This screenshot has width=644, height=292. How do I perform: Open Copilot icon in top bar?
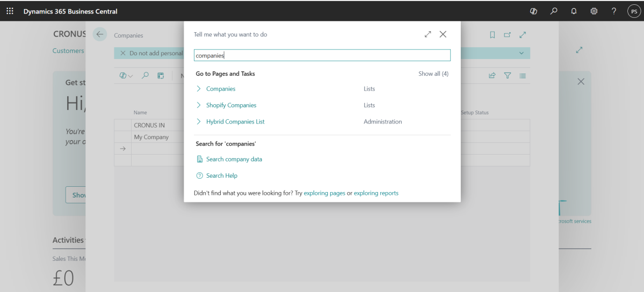[533, 11]
